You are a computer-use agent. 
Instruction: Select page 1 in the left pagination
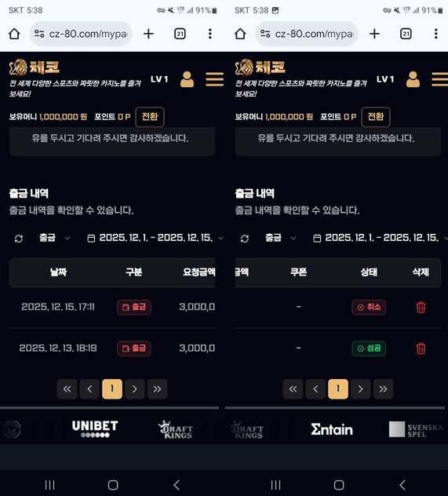pyautogui.click(x=112, y=388)
